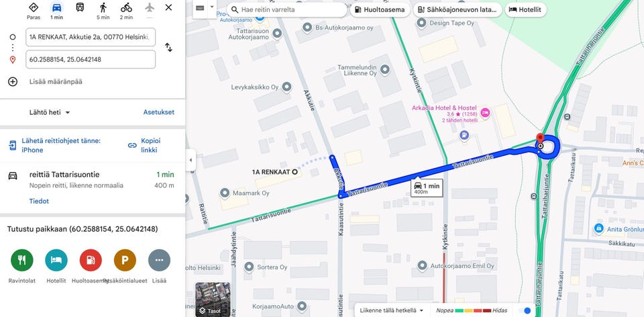Open the Tasot layers thumbnail
This screenshot has width=644, height=317.
pos(213,300)
